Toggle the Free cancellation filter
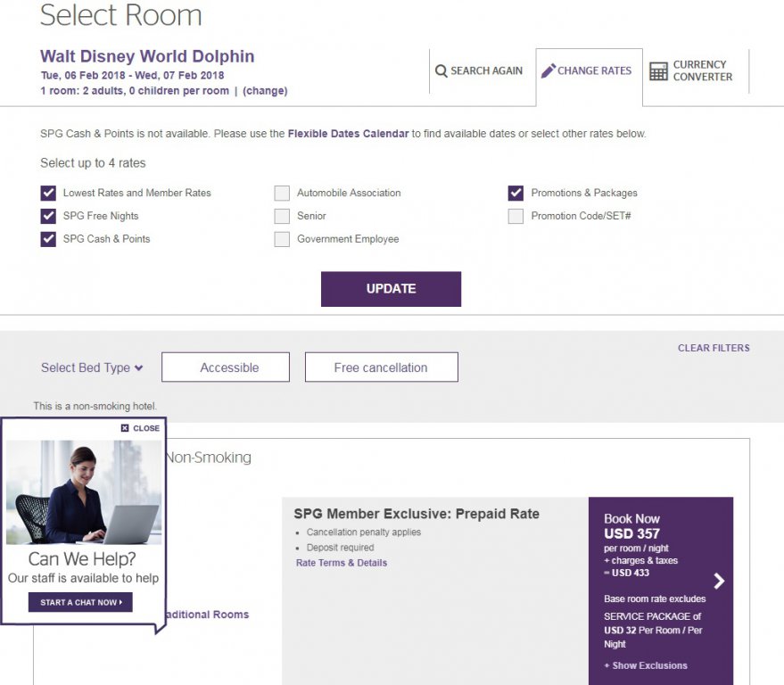The image size is (784, 685). point(381,367)
